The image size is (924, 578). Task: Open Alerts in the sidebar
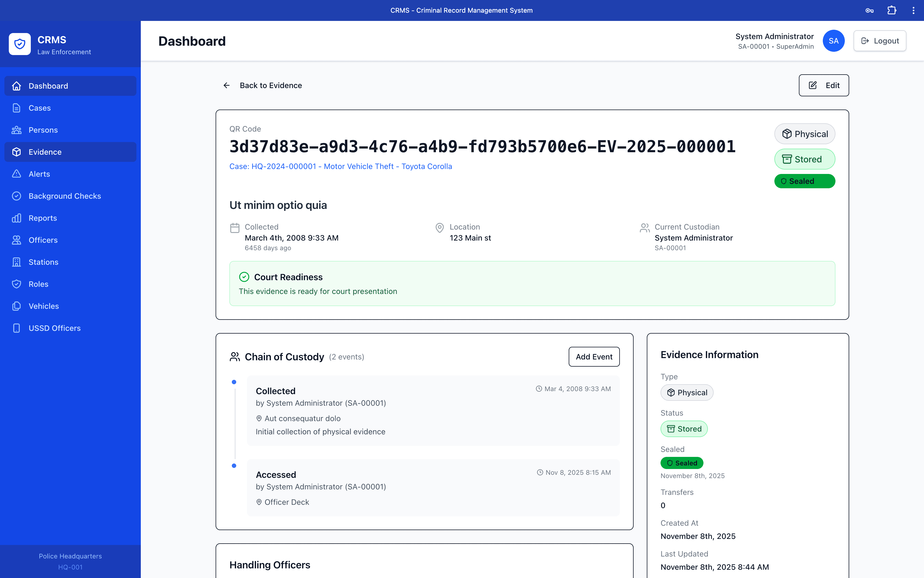[x=70, y=174]
